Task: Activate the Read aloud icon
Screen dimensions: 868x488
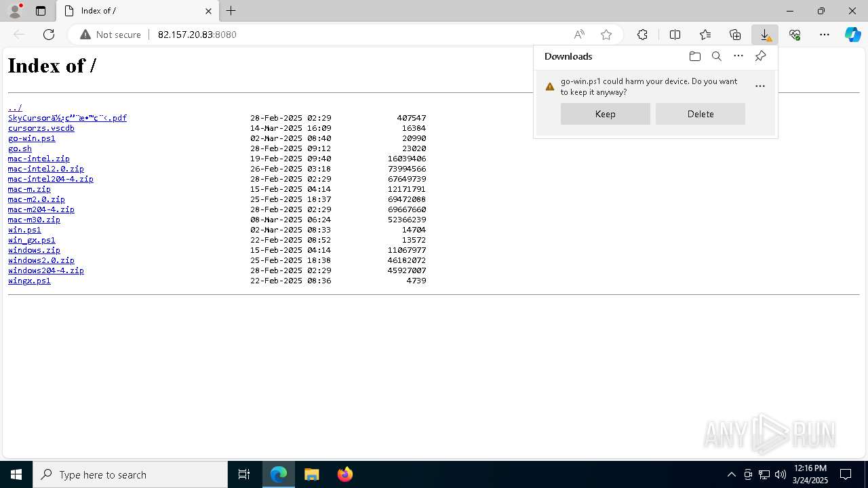Action: pyautogui.click(x=579, y=35)
